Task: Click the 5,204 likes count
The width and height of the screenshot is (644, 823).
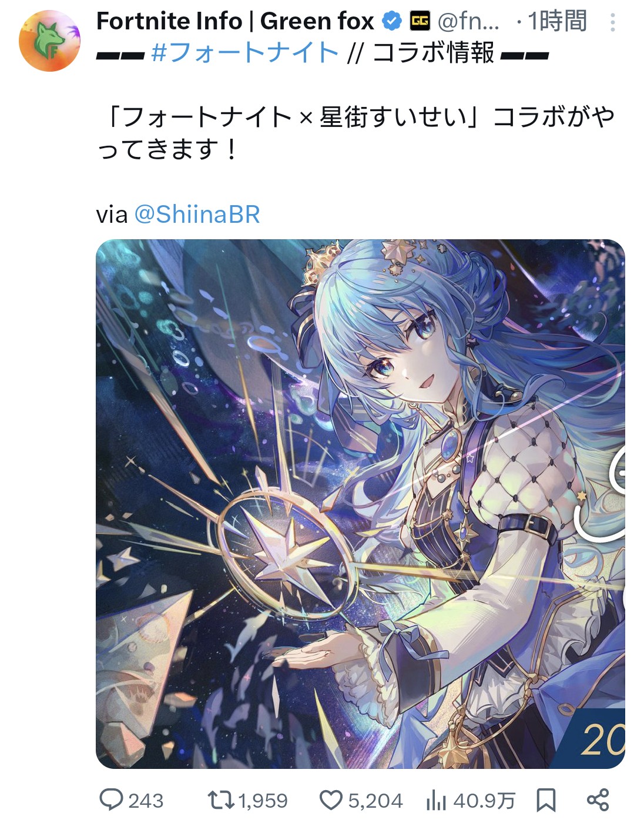Action: tap(375, 801)
